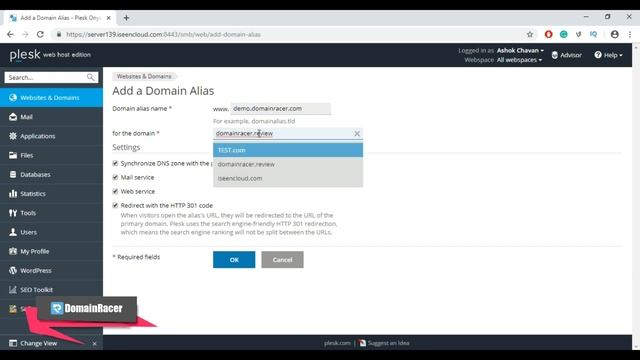Click the browser Forward arrow
Image resolution: width=640 pixels, height=360 pixels.
pyautogui.click(x=25, y=34)
